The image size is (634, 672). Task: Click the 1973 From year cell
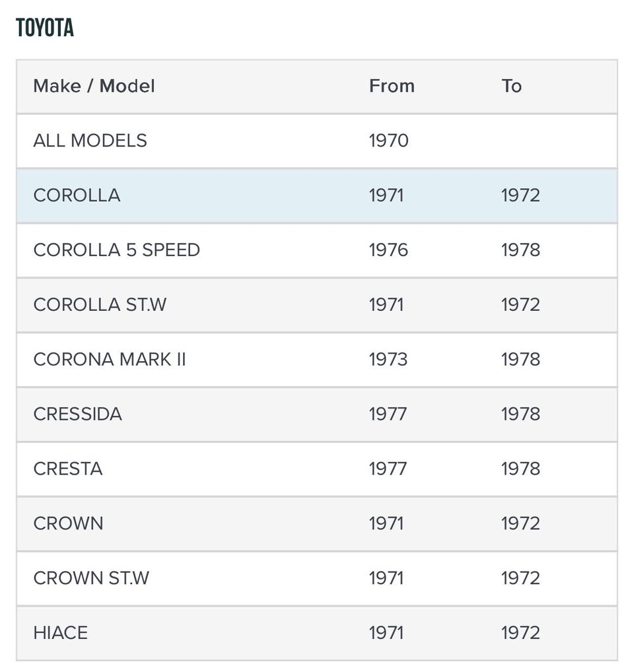point(388,360)
